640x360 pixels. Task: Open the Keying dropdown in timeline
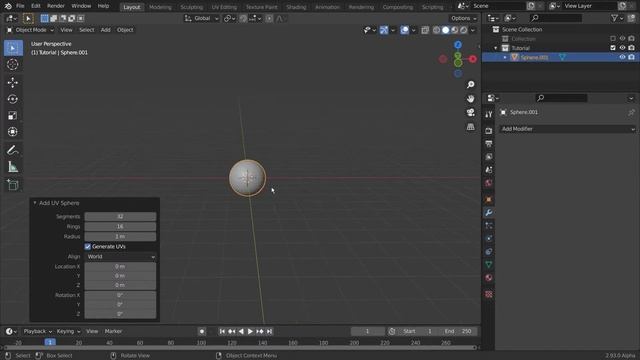[68, 331]
